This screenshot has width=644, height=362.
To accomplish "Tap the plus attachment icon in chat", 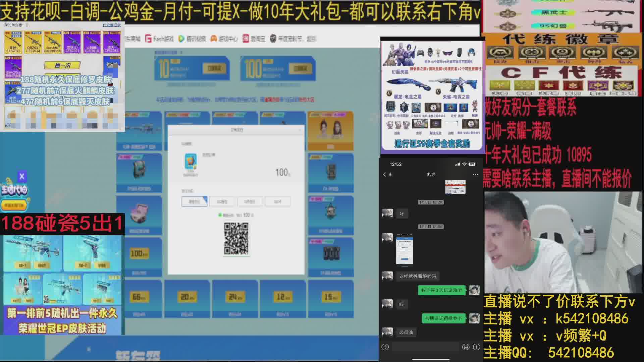I will click(x=476, y=347).
